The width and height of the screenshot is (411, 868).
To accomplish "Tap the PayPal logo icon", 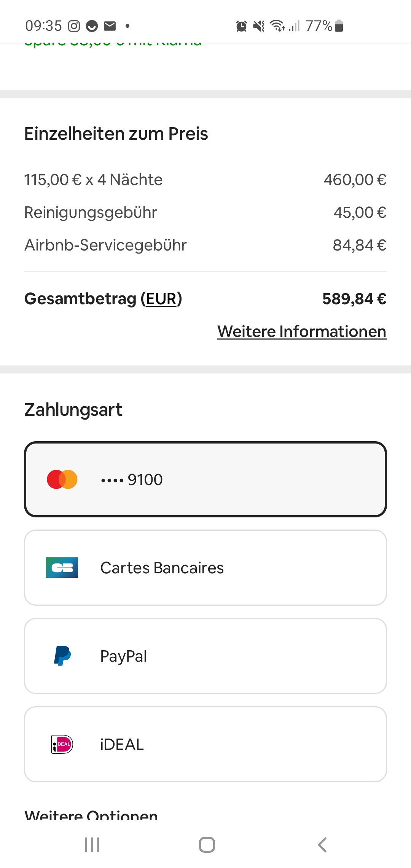I will pyautogui.click(x=62, y=656).
